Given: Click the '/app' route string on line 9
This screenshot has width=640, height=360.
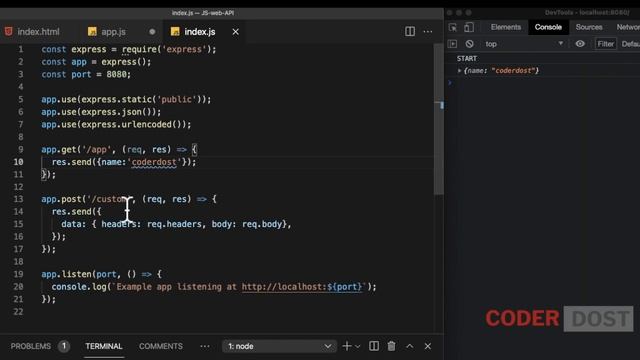Looking at the screenshot, I should 97,149.
